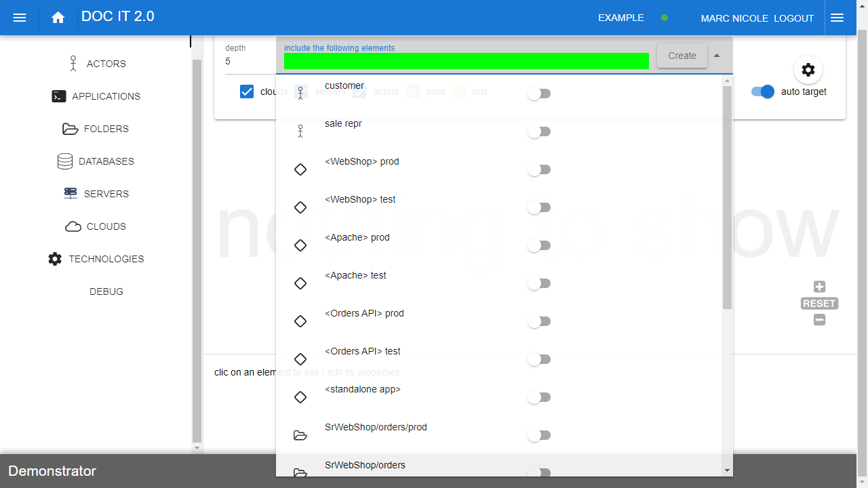Click the Clouds cloud icon in sidebar

click(73, 226)
